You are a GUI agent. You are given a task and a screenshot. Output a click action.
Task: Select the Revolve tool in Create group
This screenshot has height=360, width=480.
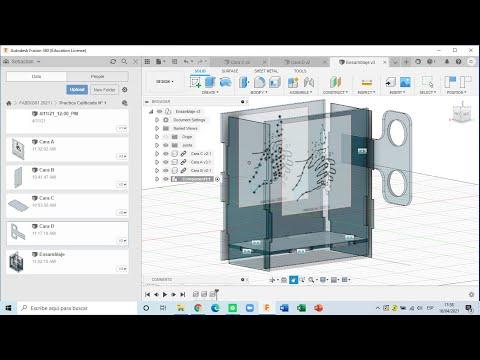[x=226, y=82]
